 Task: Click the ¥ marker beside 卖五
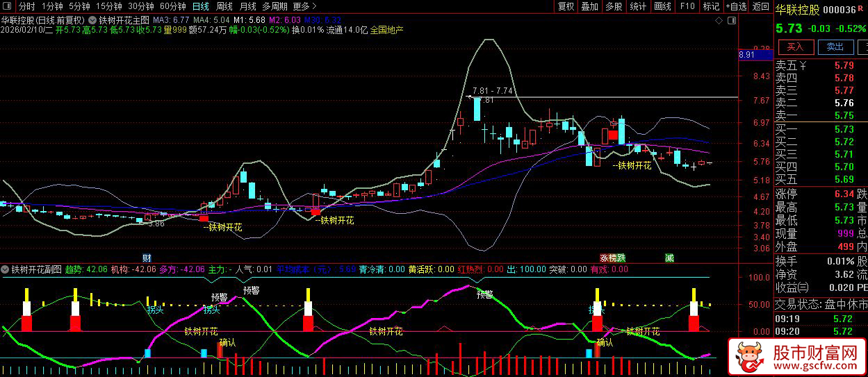coord(803,66)
